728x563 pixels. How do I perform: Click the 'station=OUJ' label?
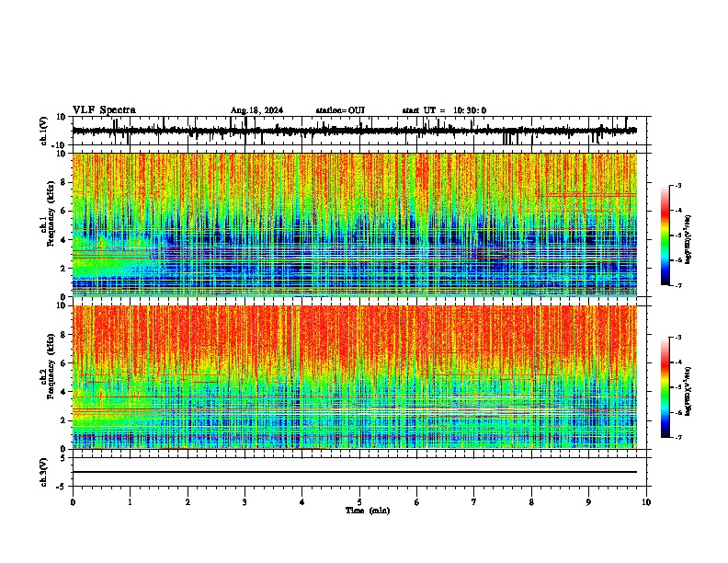point(340,110)
